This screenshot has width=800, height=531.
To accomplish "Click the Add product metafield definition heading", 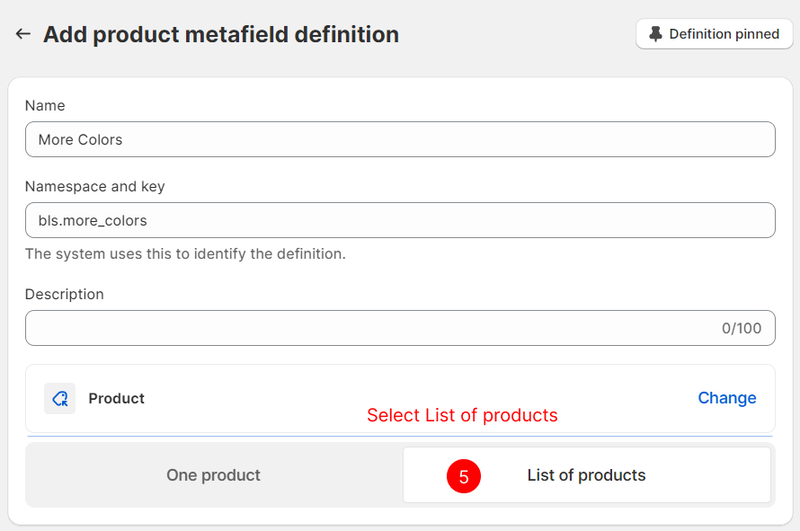I will (221, 34).
